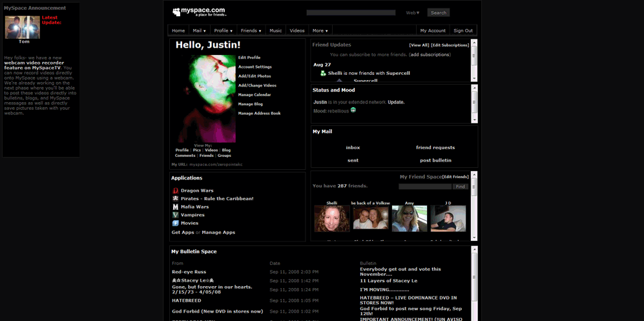Click the rebellious mood smiley icon

tap(353, 110)
